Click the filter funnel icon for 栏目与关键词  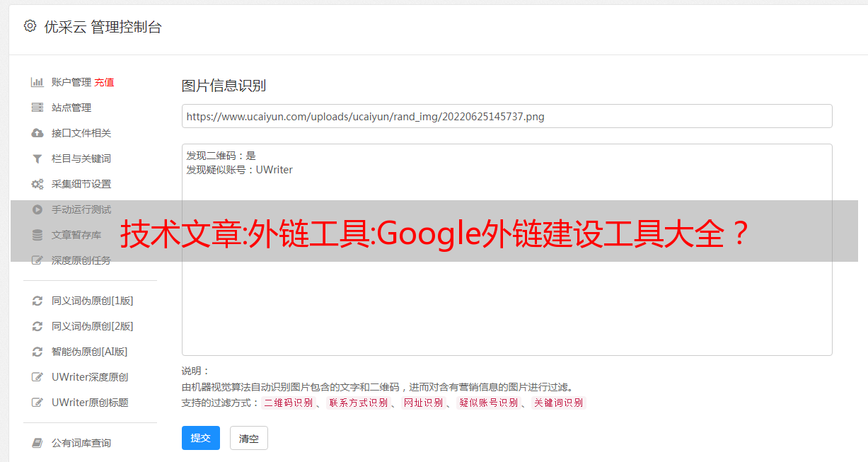[37, 158]
